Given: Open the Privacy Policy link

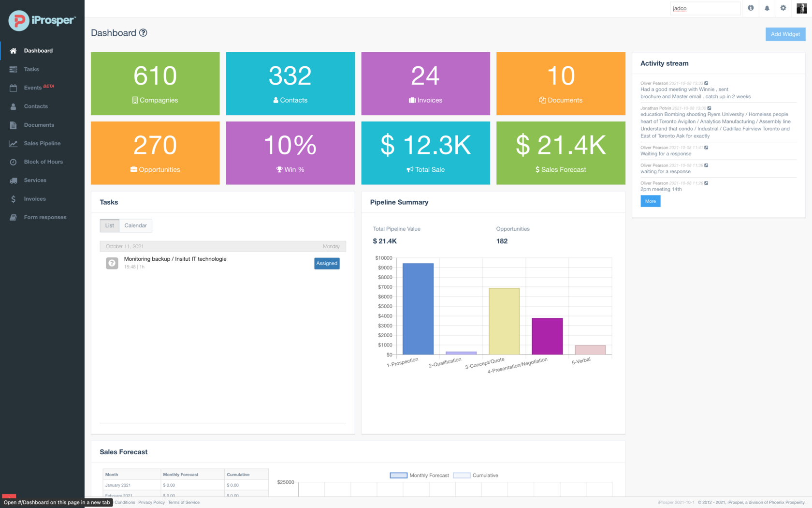Looking at the screenshot, I should (x=152, y=502).
